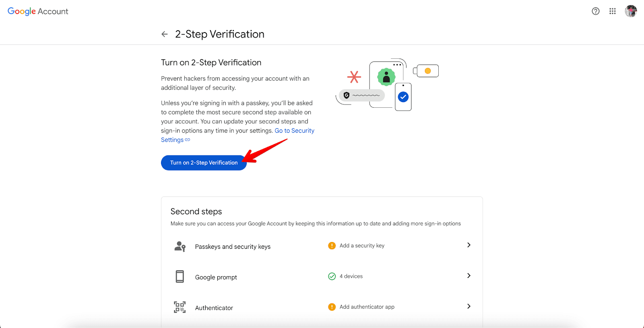
Task: Open the Google prompt row label
Action: (216, 277)
